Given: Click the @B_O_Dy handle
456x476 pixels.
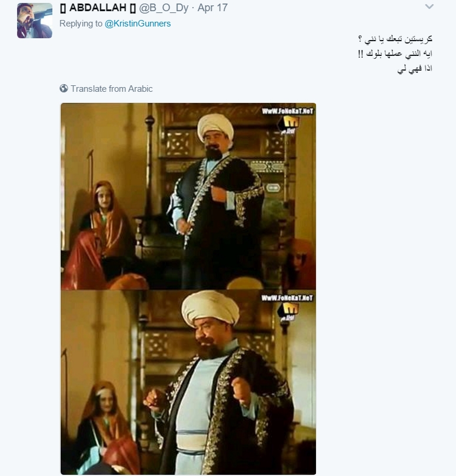Looking at the screenshot, I should tap(164, 8).
